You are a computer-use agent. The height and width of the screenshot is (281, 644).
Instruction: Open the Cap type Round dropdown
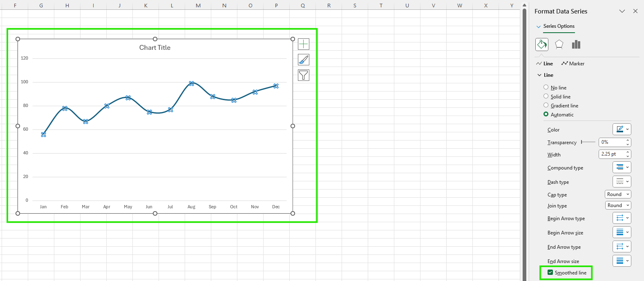(x=618, y=194)
